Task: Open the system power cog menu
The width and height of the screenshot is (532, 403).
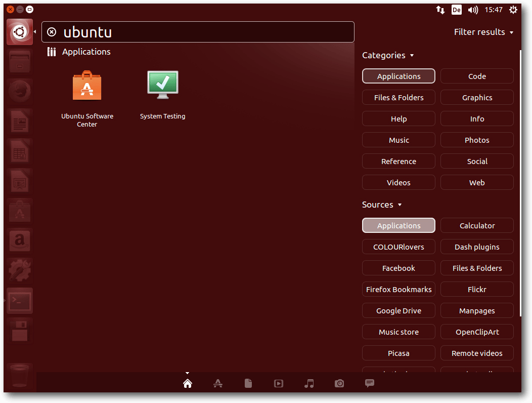Action: point(513,10)
